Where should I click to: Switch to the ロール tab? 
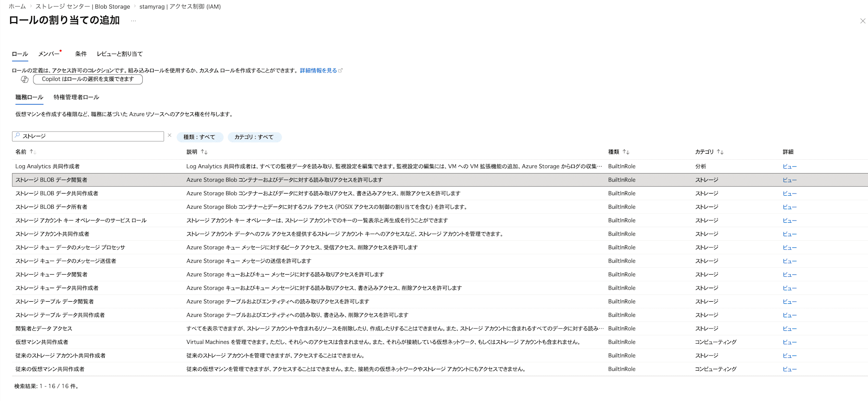pos(20,54)
